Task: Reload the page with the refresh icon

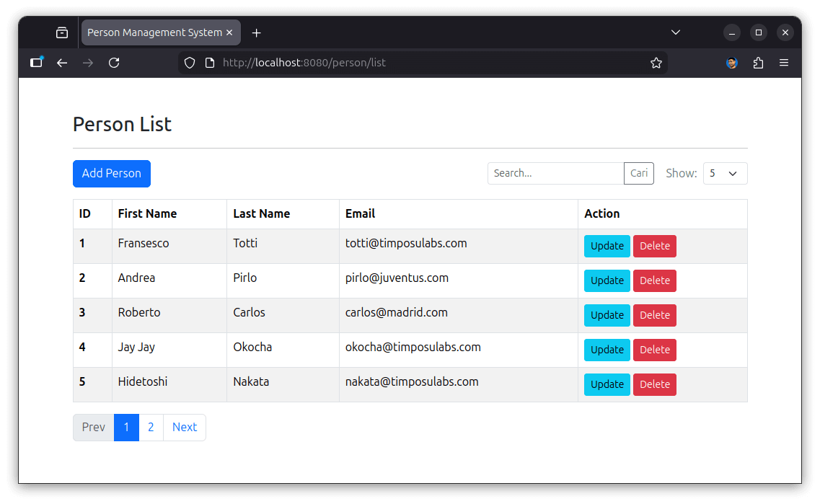Action: click(114, 63)
